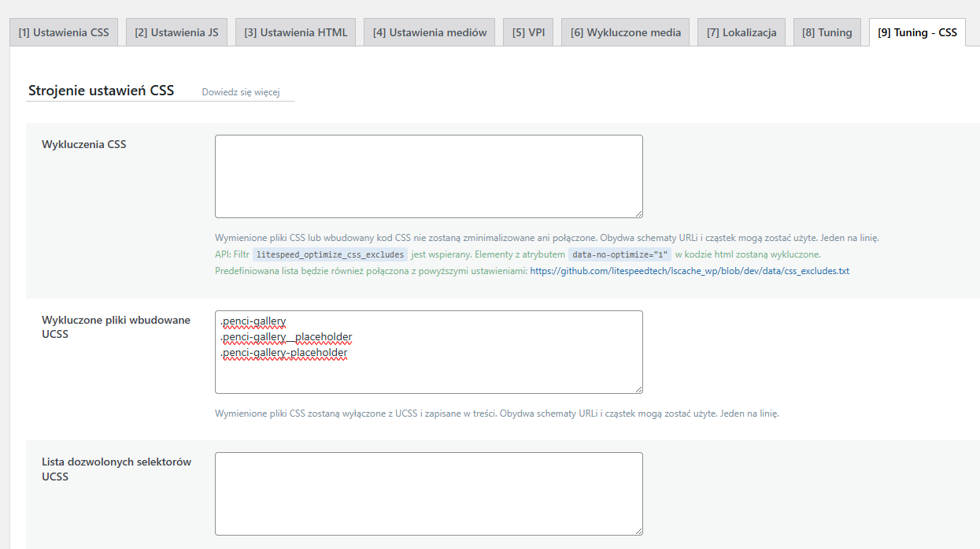Switch to the [6] Wykluczone media tab
Image resolution: width=980 pixels, height=549 pixels.
625,32
